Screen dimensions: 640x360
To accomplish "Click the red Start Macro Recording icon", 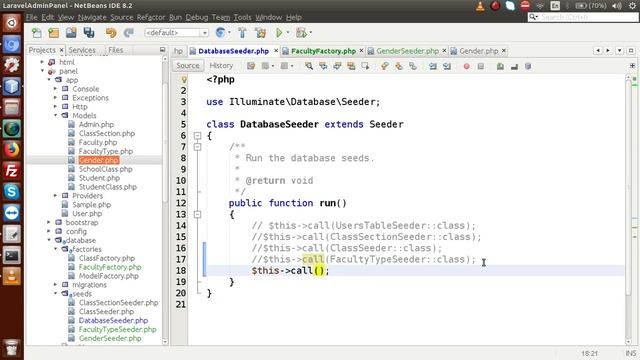I will point(467,66).
